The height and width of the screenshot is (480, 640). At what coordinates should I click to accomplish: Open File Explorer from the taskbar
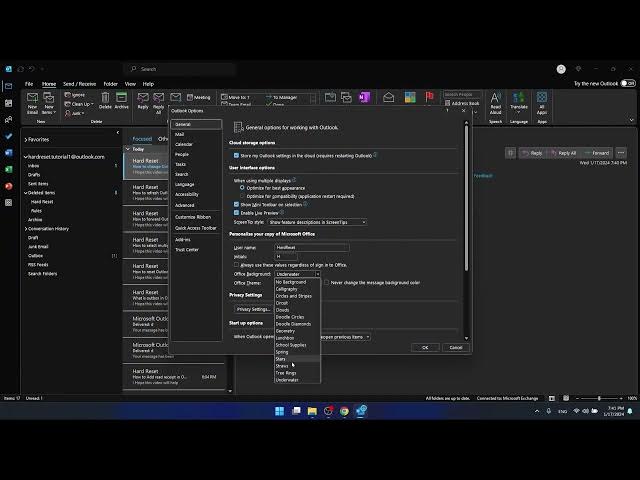[312, 411]
